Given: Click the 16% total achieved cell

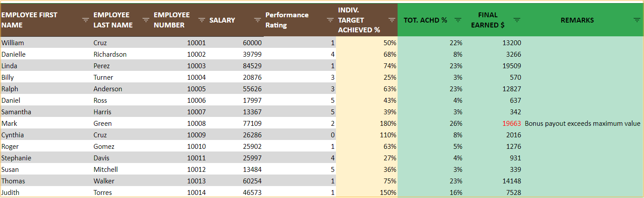Looking at the screenshot, I should pos(431,192).
